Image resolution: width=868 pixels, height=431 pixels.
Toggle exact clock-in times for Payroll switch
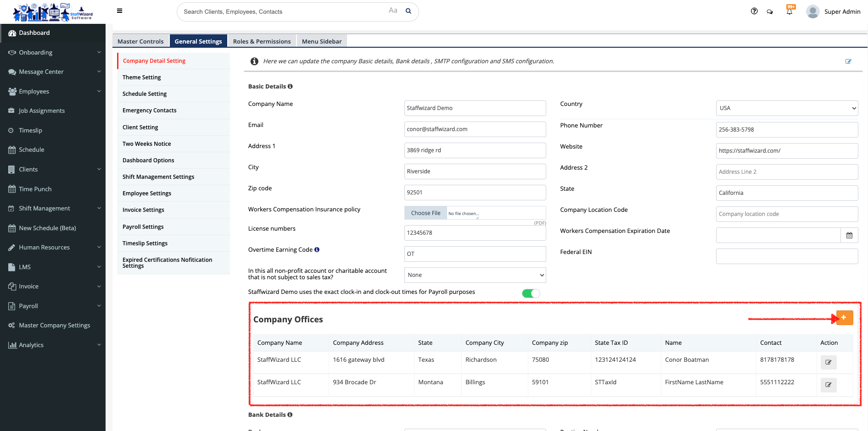(x=531, y=293)
